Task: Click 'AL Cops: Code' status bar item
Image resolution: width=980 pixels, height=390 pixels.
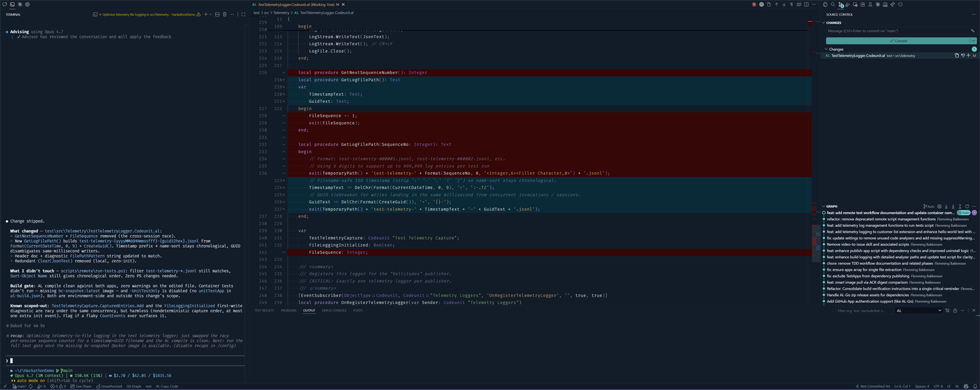Action: pyautogui.click(x=167, y=386)
